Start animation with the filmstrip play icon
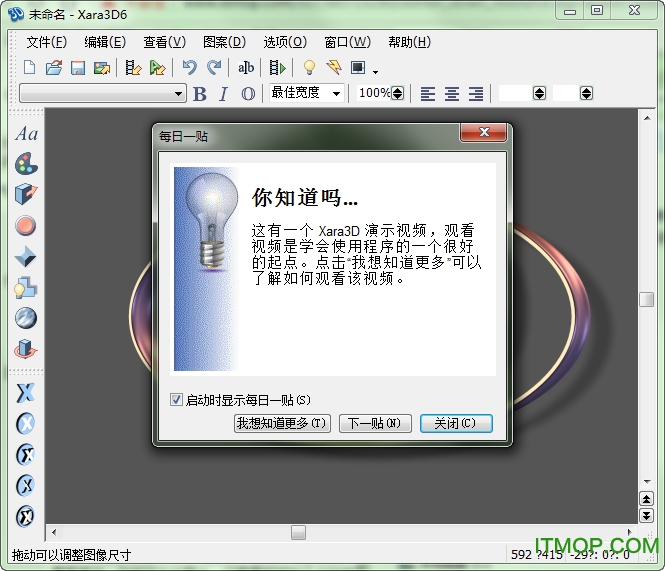 pos(278,67)
